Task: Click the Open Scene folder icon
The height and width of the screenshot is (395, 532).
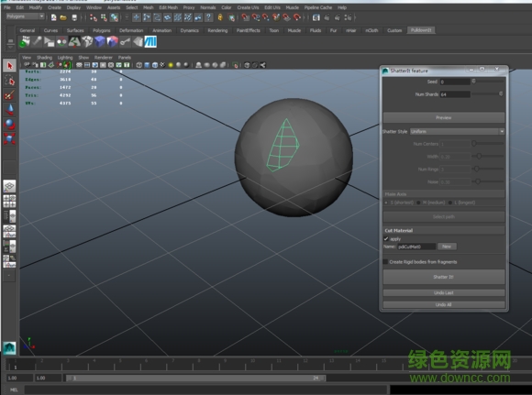Action: coord(63,17)
